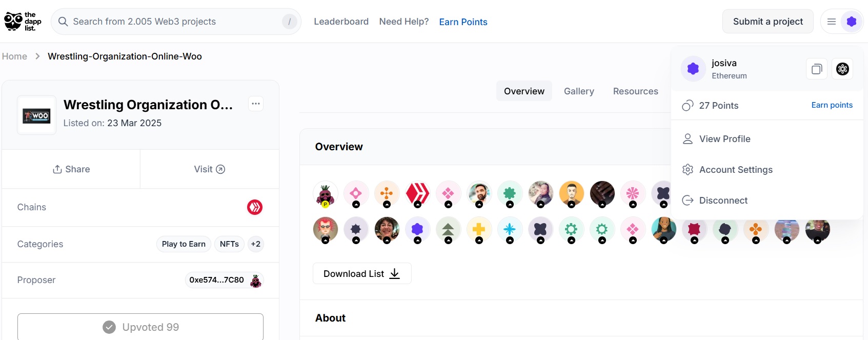Open the red Hive logo upvoter avatar
The height and width of the screenshot is (340, 868).
pos(417,194)
